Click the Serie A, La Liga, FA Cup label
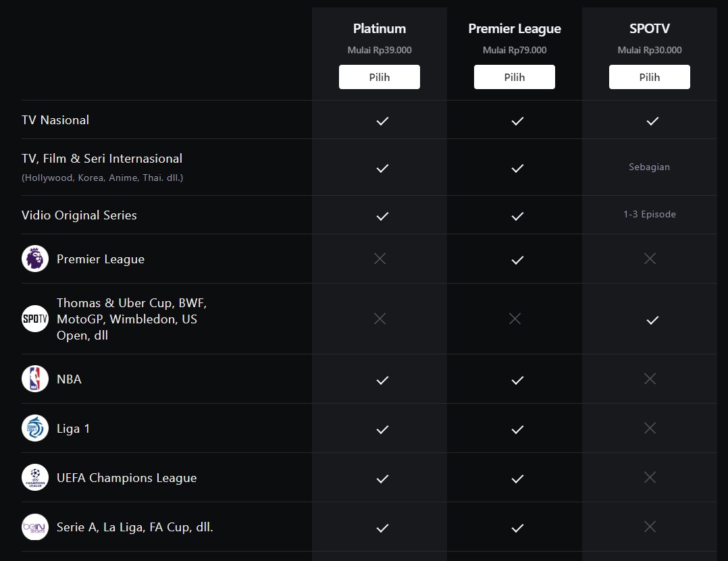728x561 pixels. coord(134,527)
